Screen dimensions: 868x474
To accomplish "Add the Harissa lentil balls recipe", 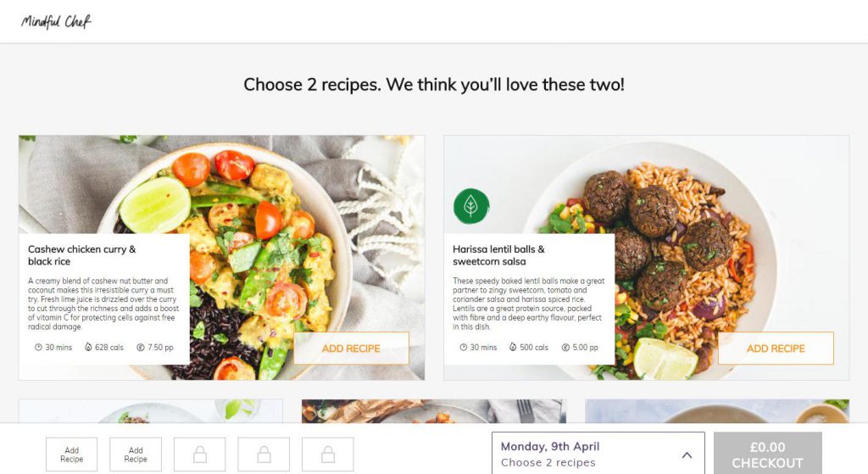I will point(776,349).
